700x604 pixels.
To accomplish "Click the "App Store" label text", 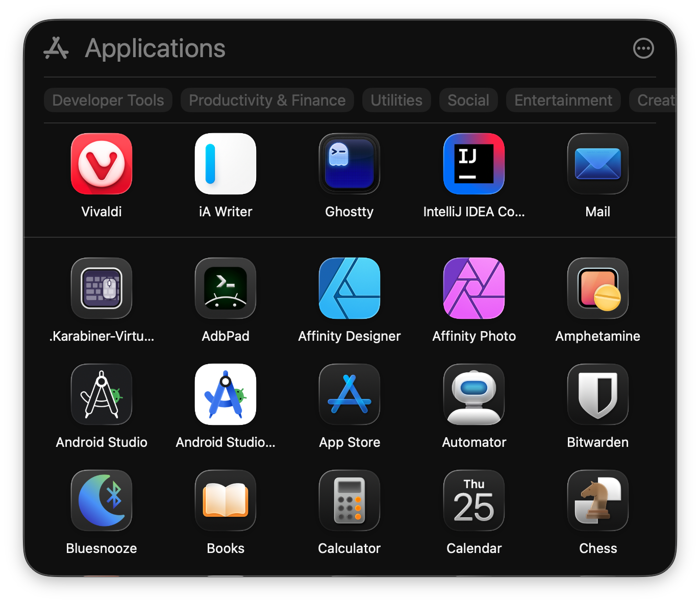I will coord(349,442).
